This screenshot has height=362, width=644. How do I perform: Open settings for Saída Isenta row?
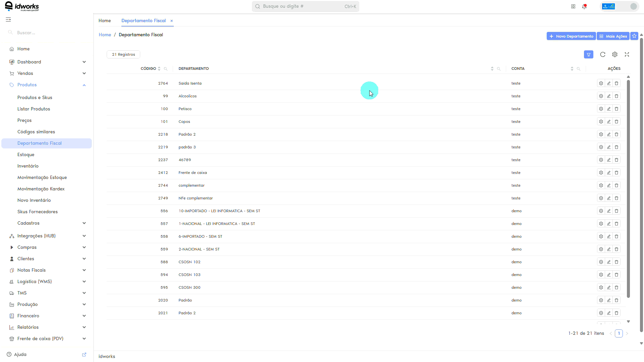(601, 83)
